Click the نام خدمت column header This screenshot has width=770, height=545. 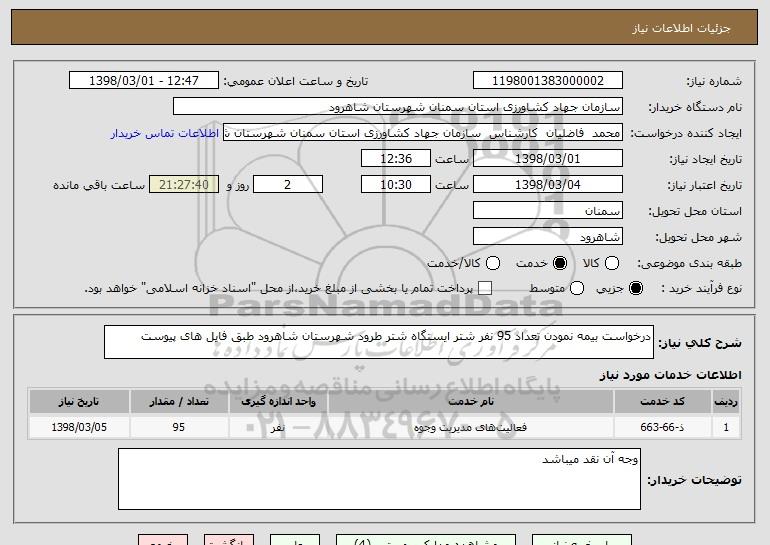point(470,402)
